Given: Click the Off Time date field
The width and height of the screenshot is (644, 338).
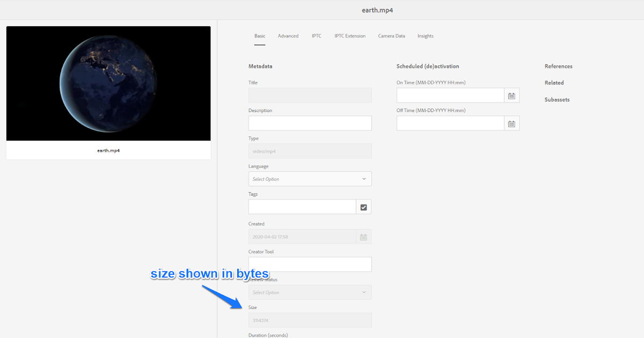Looking at the screenshot, I should tap(450, 123).
